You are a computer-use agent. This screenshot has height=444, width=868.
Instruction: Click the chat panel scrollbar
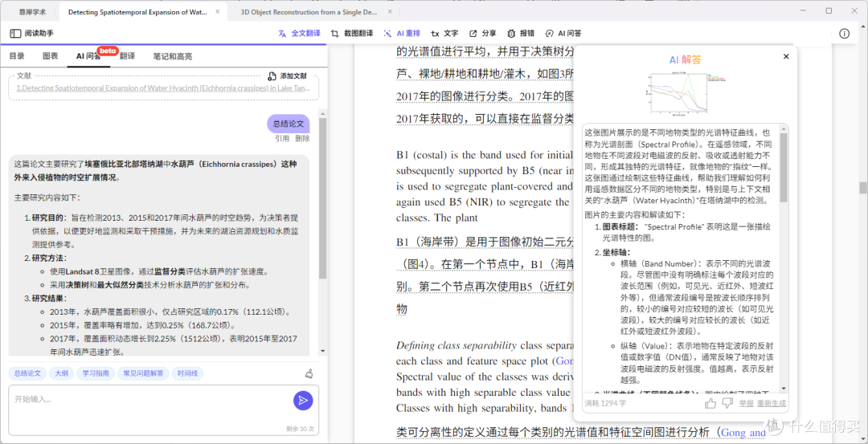pyautogui.click(x=323, y=198)
